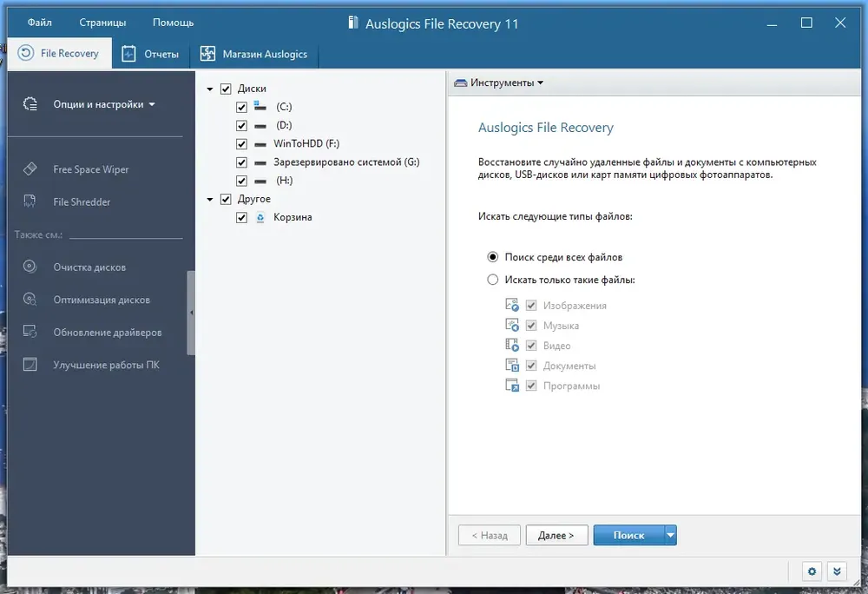
Task: Open the Инструменты dropdown
Action: 499,82
